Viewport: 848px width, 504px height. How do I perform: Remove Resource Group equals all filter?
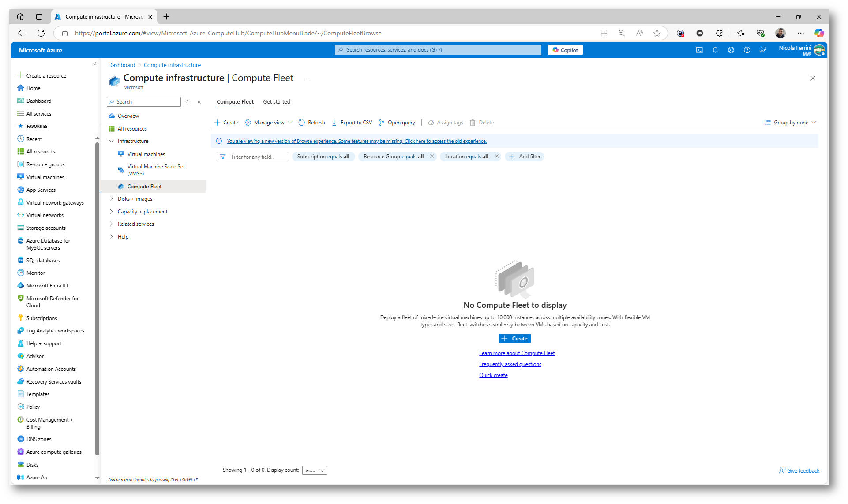(432, 157)
